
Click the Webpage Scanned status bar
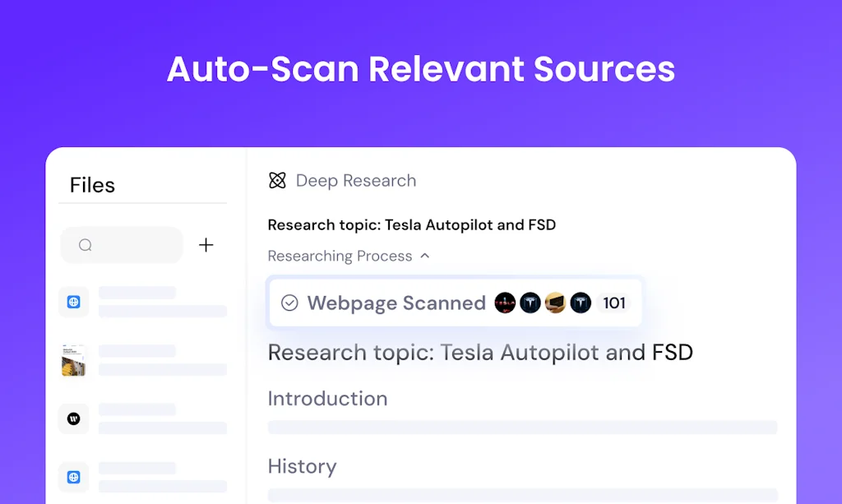[455, 303]
